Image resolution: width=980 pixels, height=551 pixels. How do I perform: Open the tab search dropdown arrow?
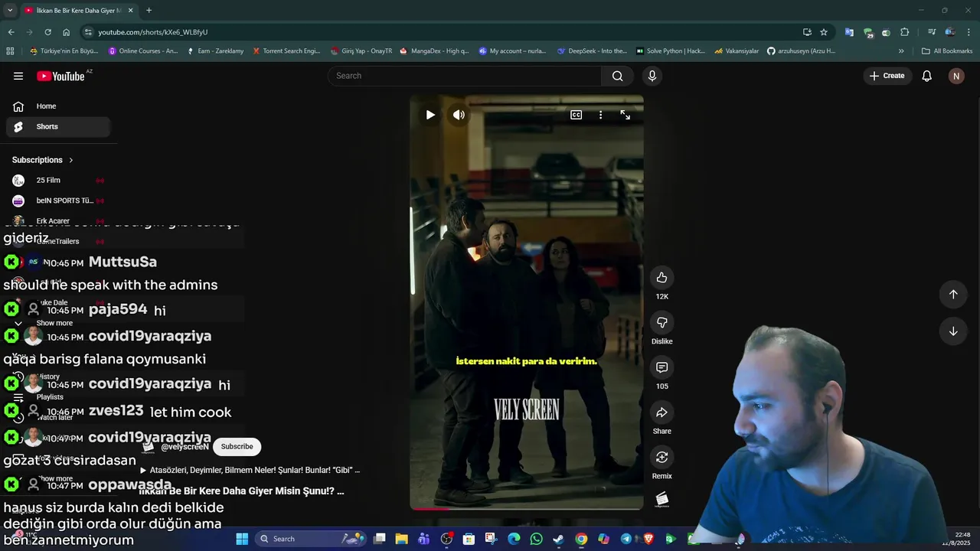[x=10, y=11]
